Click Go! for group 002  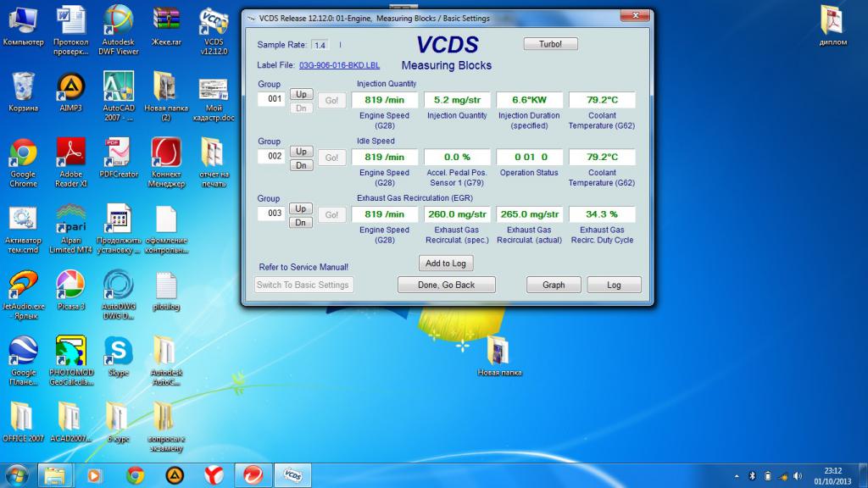(x=331, y=158)
